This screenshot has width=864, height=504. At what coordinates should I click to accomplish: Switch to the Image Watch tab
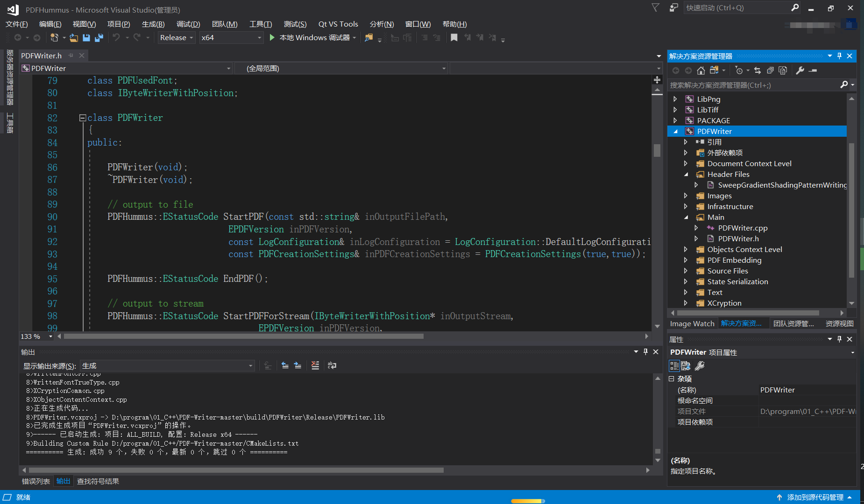tap(692, 323)
